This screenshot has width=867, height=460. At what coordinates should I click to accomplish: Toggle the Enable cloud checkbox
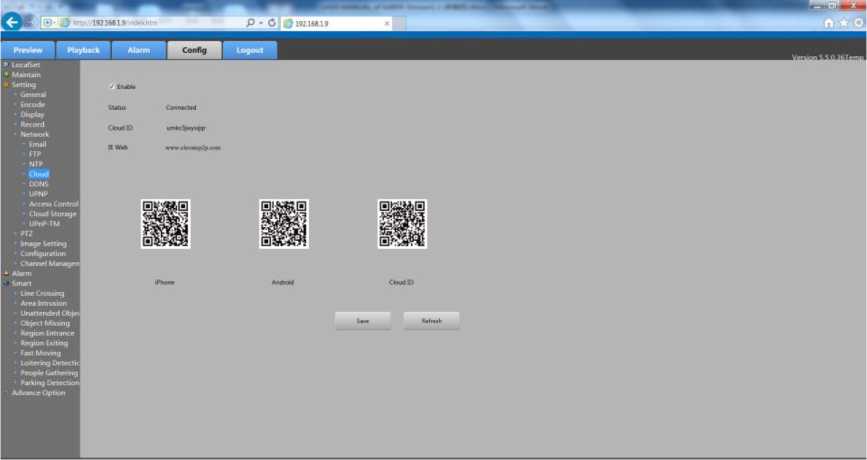pyautogui.click(x=111, y=86)
